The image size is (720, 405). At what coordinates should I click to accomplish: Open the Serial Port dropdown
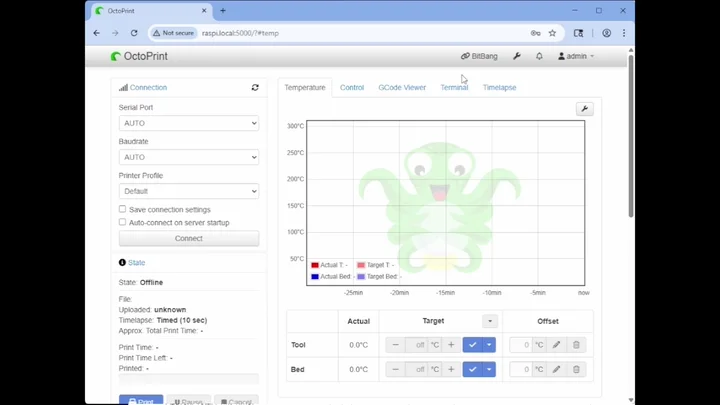coord(189,123)
